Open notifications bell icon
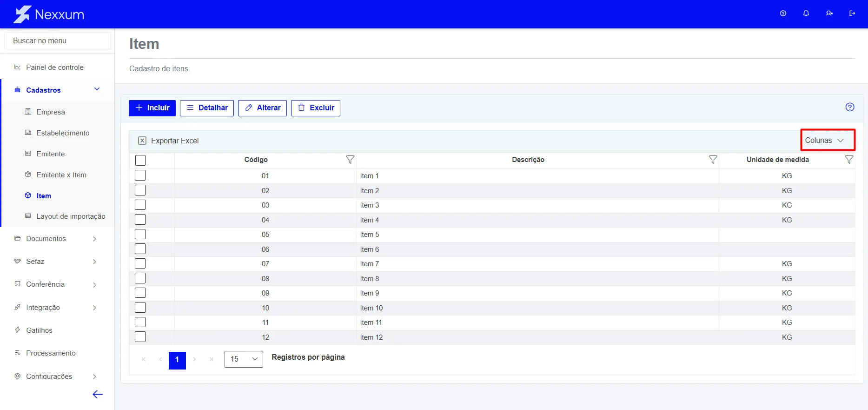868x410 pixels. (806, 13)
